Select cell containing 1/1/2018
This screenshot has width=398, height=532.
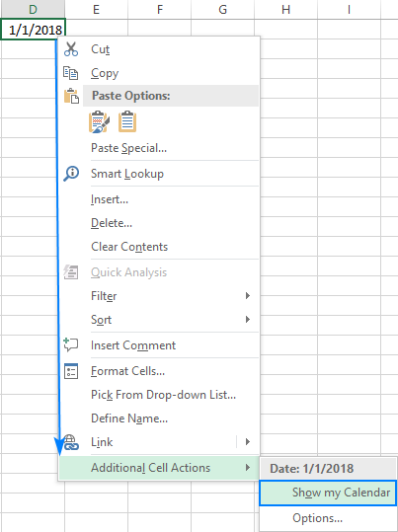pyautogui.click(x=33, y=30)
